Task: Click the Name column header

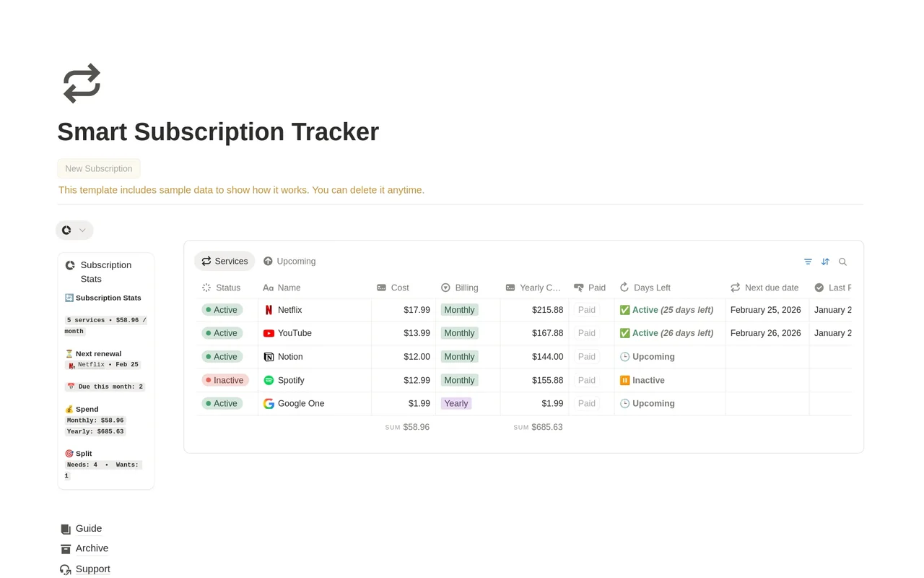Action: (314, 288)
